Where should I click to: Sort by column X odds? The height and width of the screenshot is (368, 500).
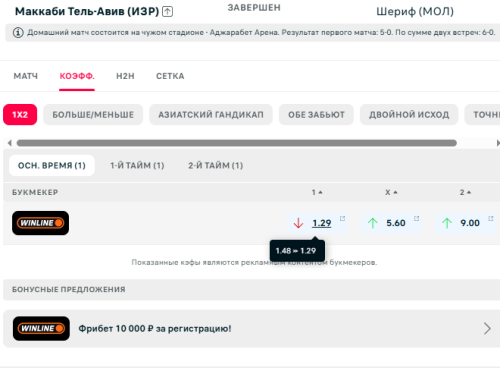coord(391,192)
